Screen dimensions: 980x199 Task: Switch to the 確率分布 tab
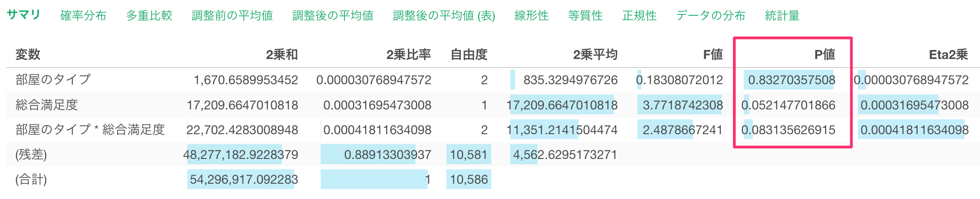[x=83, y=16]
